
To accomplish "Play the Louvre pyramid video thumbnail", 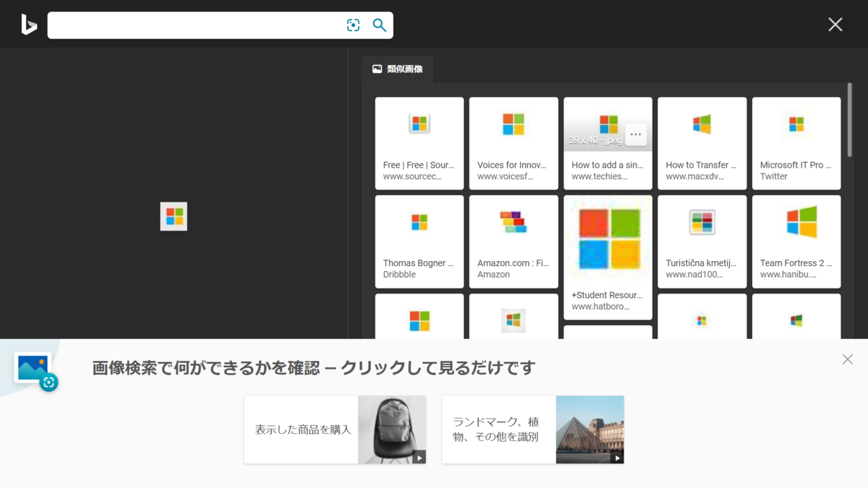I will pyautogui.click(x=590, y=429).
